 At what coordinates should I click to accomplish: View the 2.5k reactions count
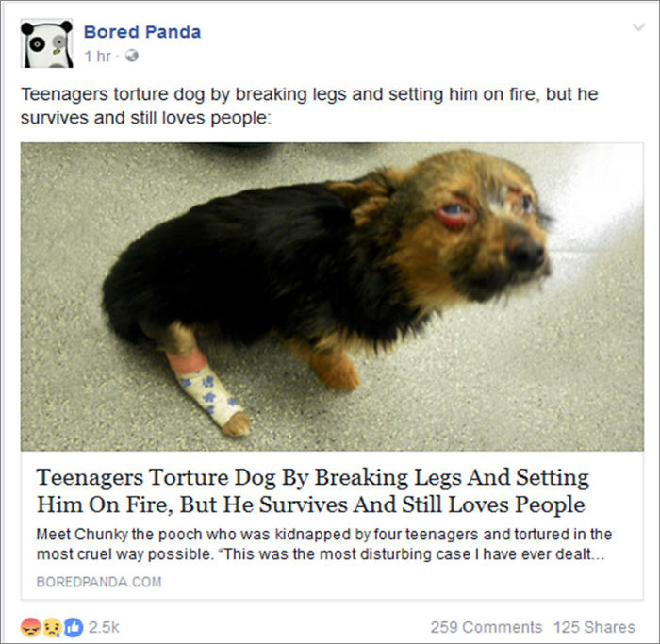coord(104,627)
